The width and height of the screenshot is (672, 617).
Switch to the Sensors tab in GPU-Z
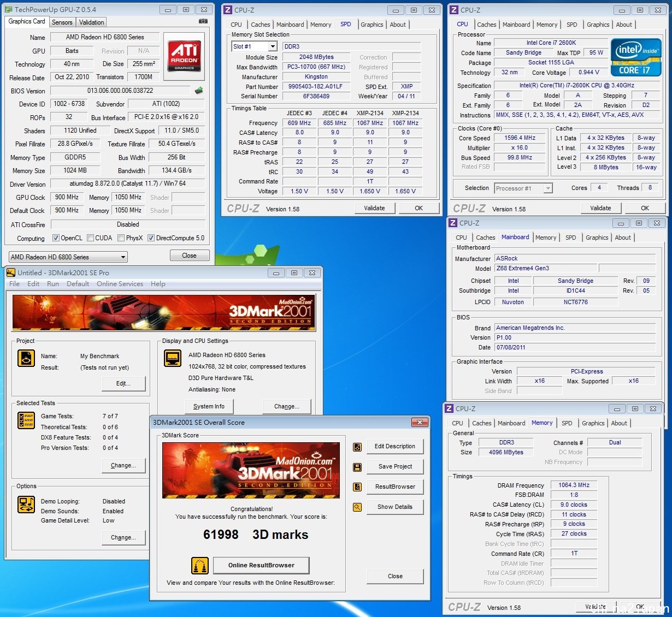tap(62, 22)
